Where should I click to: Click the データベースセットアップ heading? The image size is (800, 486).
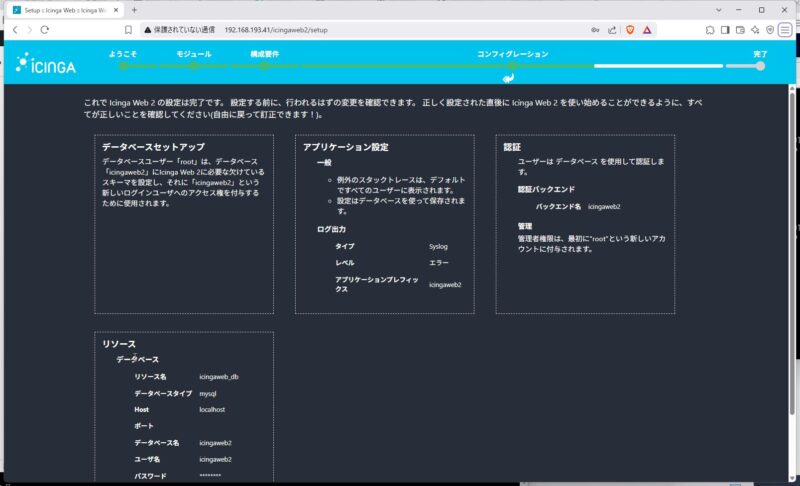(x=153, y=147)
